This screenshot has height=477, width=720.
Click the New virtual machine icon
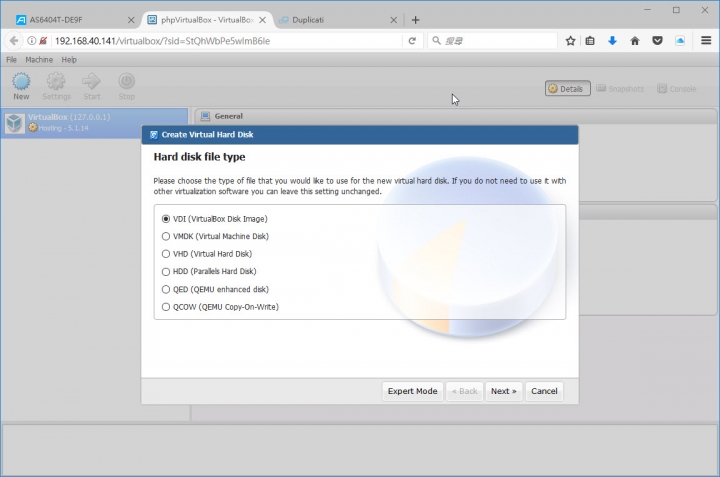[21, 82]
